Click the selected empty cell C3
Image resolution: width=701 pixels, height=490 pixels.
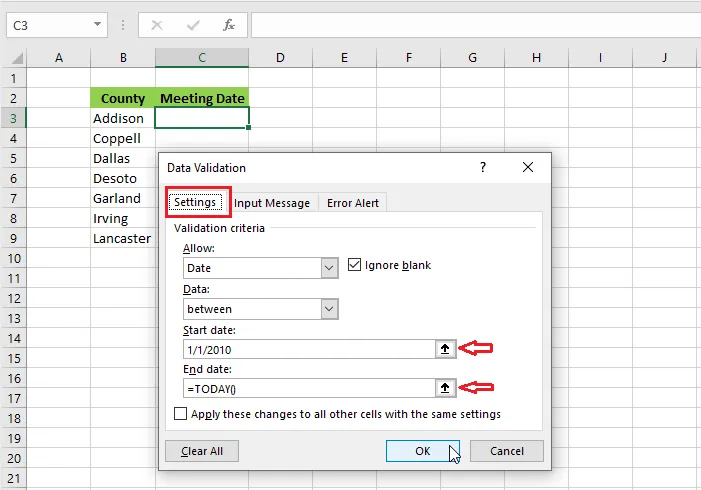[202, 118]
